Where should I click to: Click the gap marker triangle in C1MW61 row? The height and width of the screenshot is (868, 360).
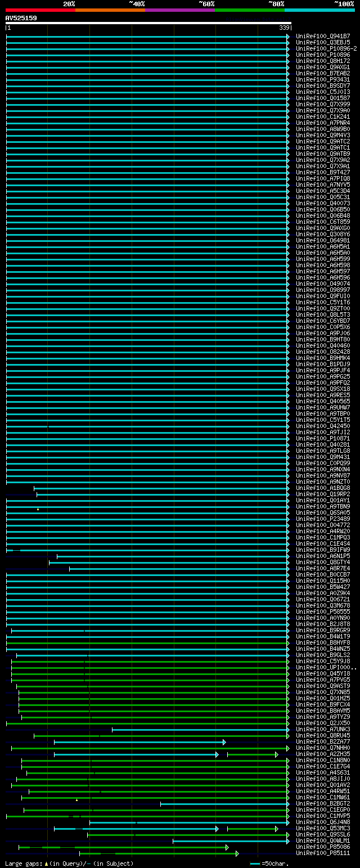pos(77,799)
